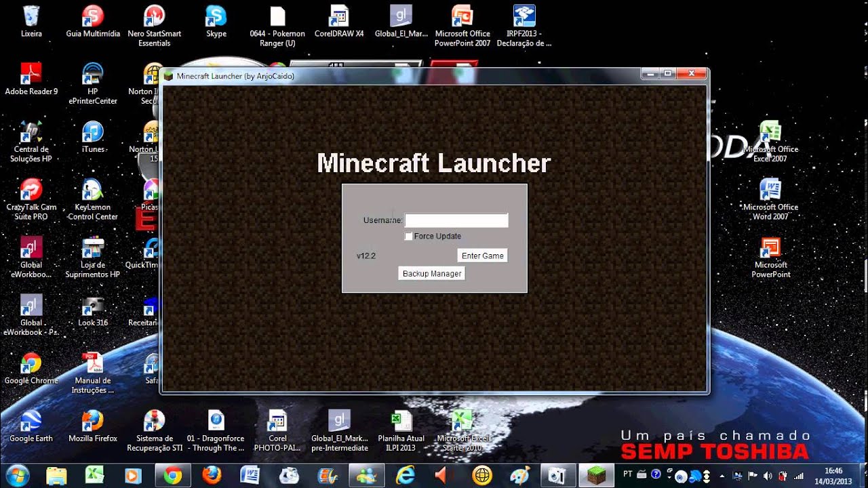Screen dimensions: 868x488
Task: Open Sistema de Recuperação STI shortcut
Action: point(155,431)
